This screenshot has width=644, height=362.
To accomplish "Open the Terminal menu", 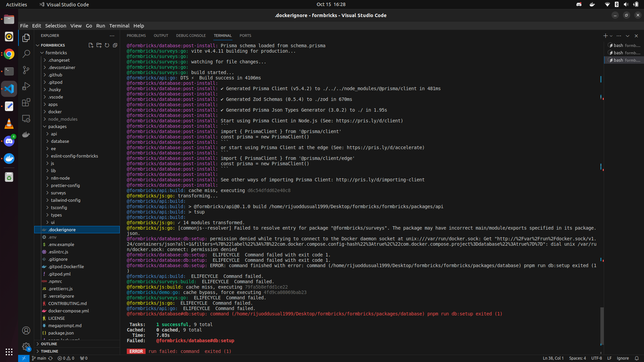I will [119, 26].
